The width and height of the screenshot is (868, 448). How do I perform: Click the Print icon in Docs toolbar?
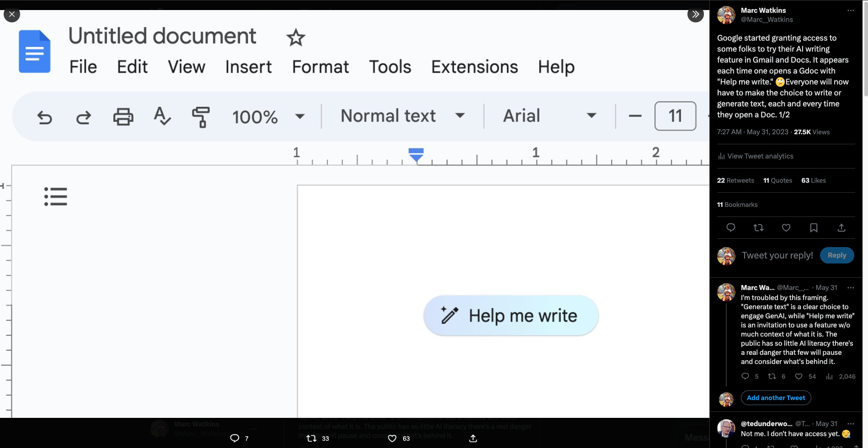coord(123,117)
